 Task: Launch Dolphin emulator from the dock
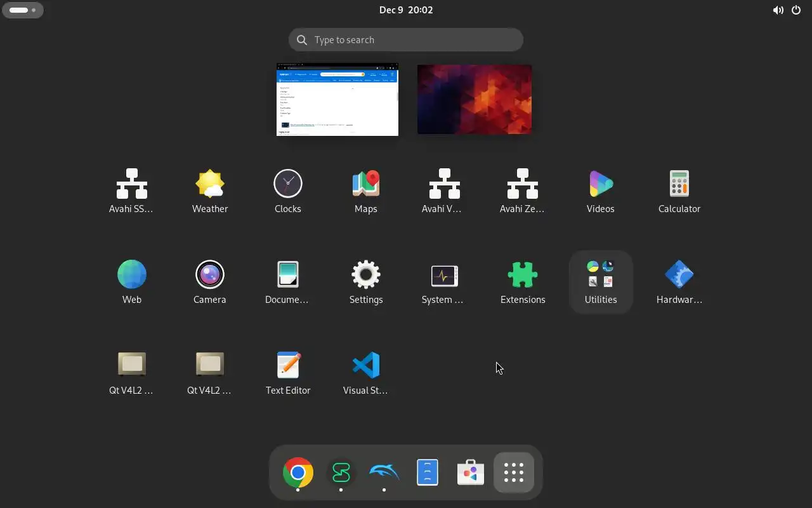point(384,472)
